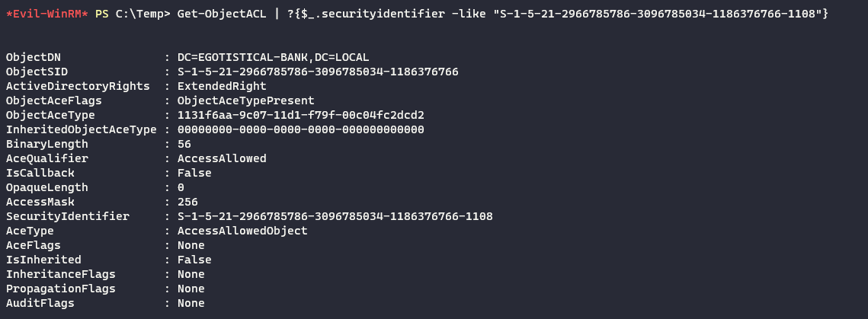Click the BinaryLength value 56
This screenshot has width=868, height=319.
tap(184, 144)
